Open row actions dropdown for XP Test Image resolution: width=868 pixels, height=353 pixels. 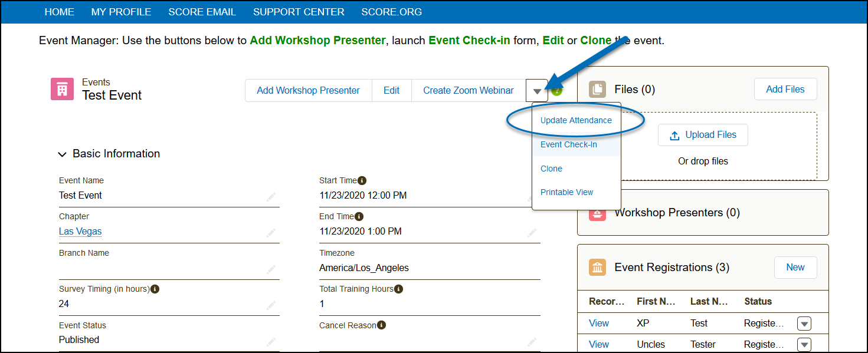click(x=804, y=324)
